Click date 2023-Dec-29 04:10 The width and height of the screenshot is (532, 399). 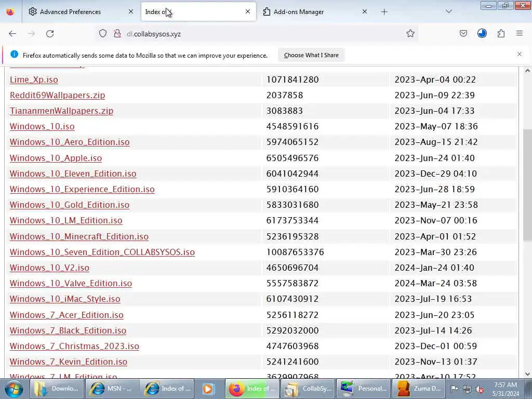[436, 174]
